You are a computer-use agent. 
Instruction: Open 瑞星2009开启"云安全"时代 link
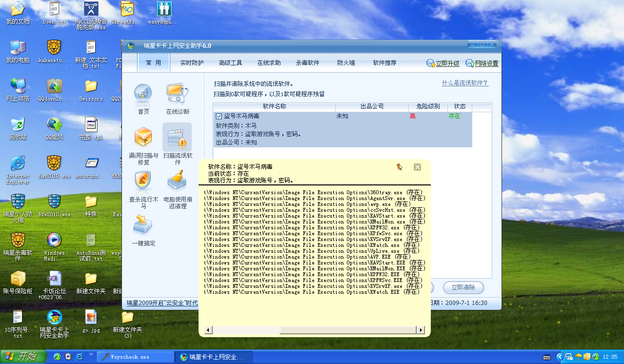tap(162, 303)
